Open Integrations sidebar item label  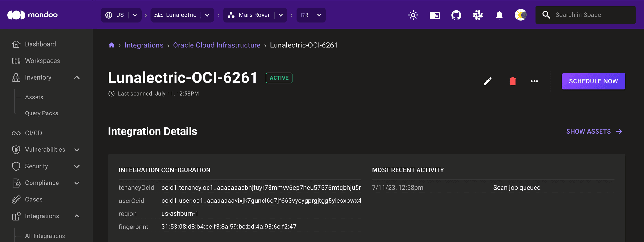42,216
